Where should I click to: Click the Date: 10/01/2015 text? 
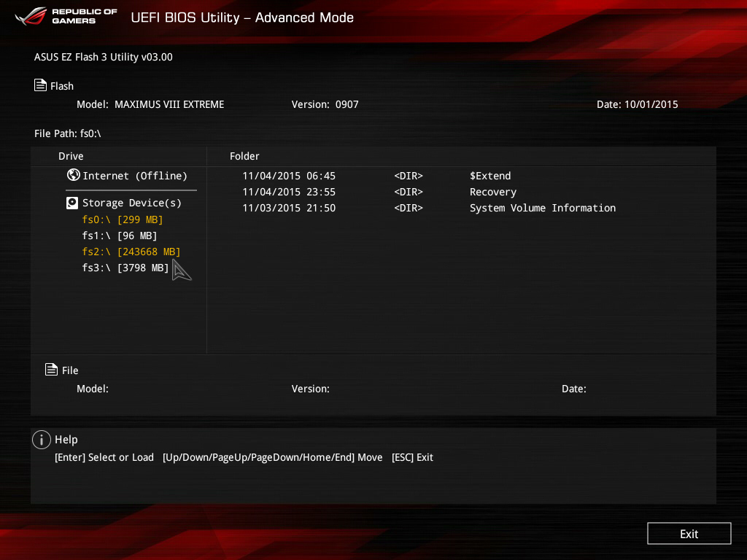point(638,104)
